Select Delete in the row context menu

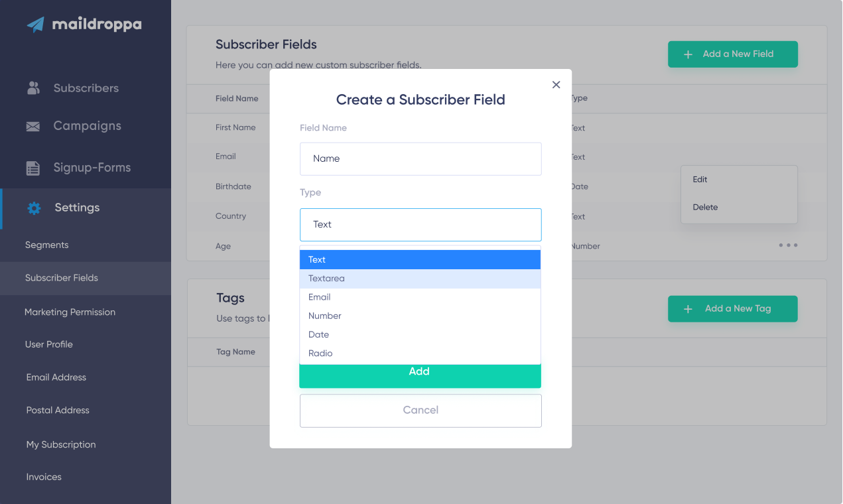[x=705, y=207]
